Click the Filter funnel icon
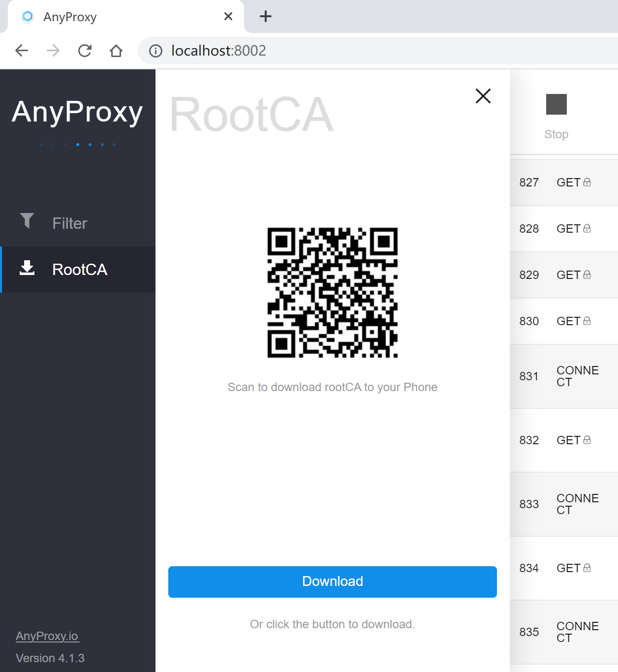The image size is (618, 672). point(27,221)
